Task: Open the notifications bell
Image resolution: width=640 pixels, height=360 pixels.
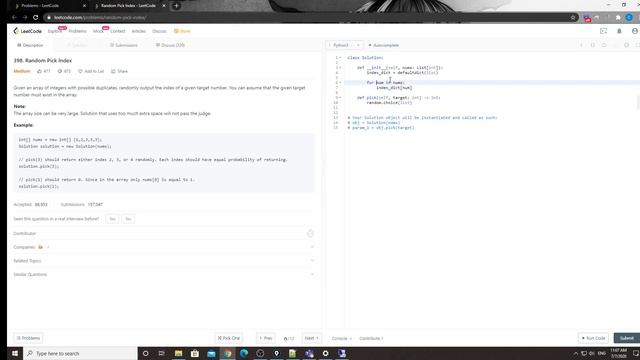Action: pyautogui.click(x=619, y=31)
